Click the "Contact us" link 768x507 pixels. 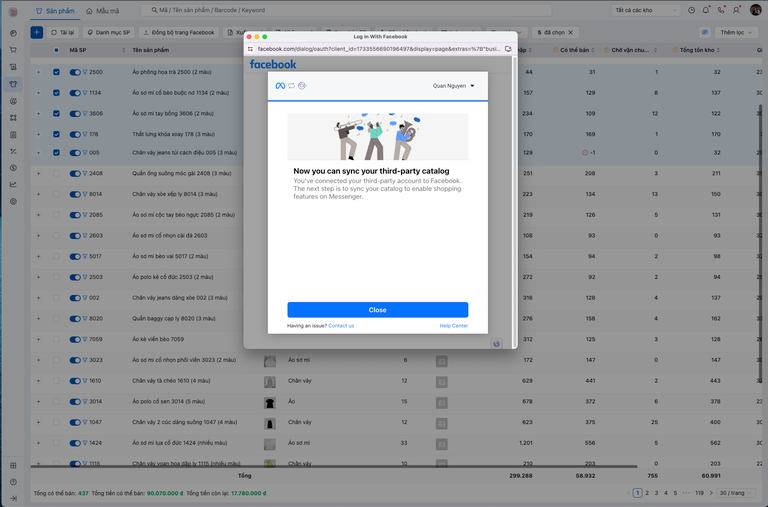click(341, 326)
